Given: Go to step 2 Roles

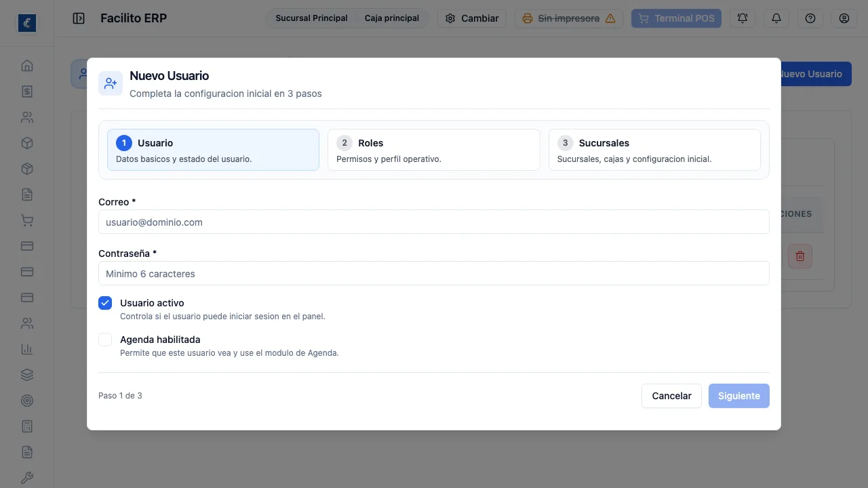Looking at the screenshot, I should [x=434, y=150].
